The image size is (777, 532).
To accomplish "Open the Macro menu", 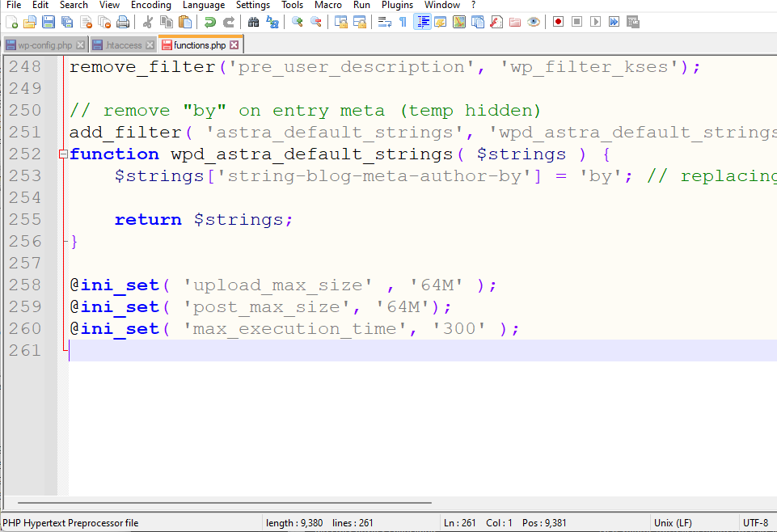I will pos(328,5).
